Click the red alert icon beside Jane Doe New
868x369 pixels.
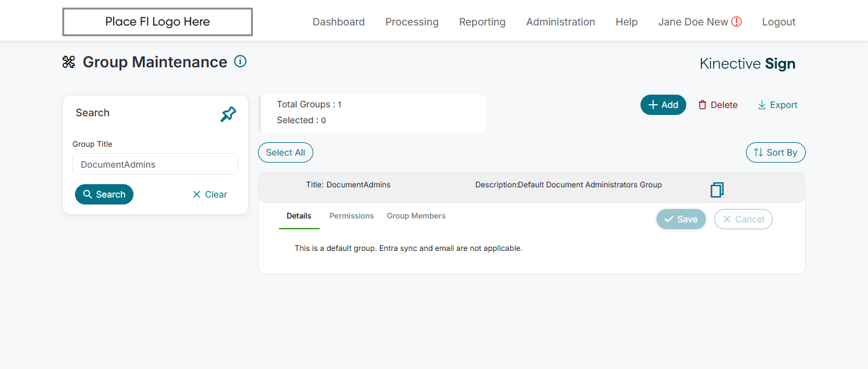pos(736,22)
